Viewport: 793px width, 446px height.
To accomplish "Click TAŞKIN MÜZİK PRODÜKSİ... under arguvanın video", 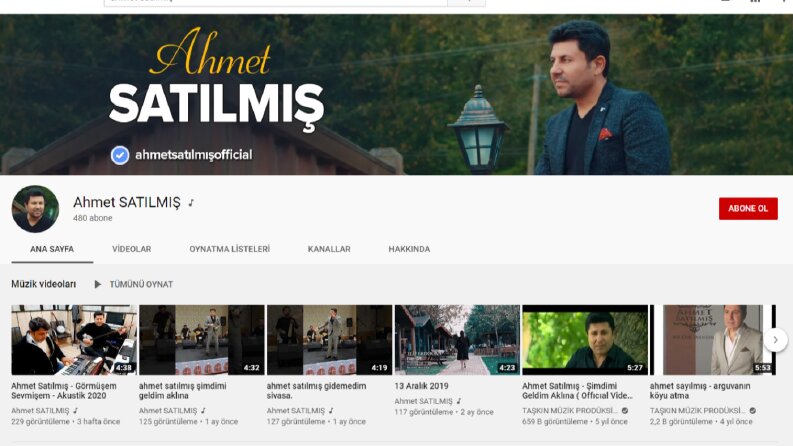I will (697, 411).
